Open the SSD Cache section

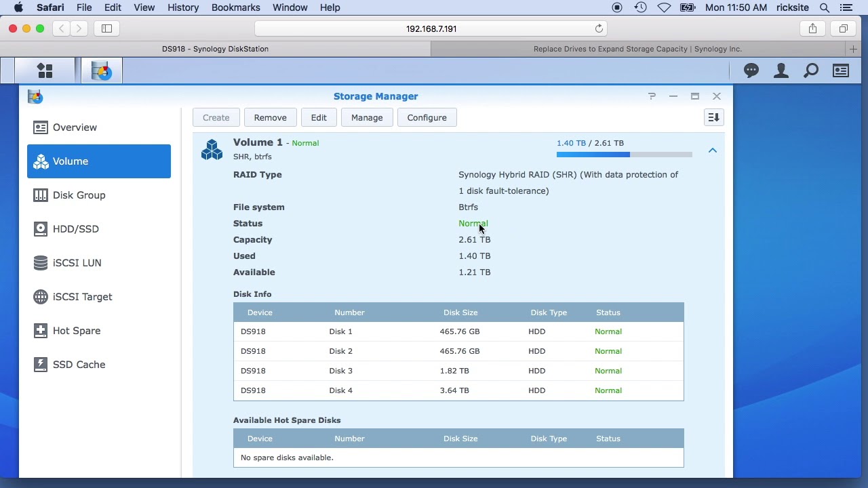click(x=99, y=365)
